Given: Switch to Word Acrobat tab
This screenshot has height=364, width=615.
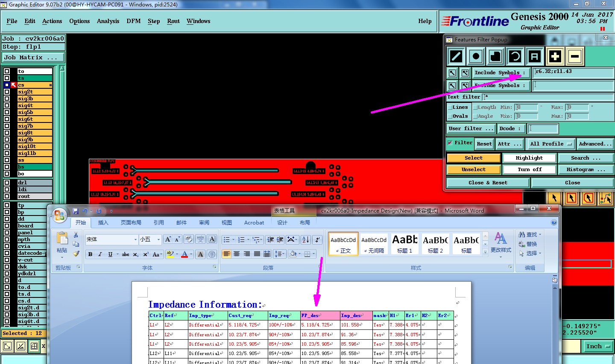Looking at the screenshot, I should click(x=254, y=222).
